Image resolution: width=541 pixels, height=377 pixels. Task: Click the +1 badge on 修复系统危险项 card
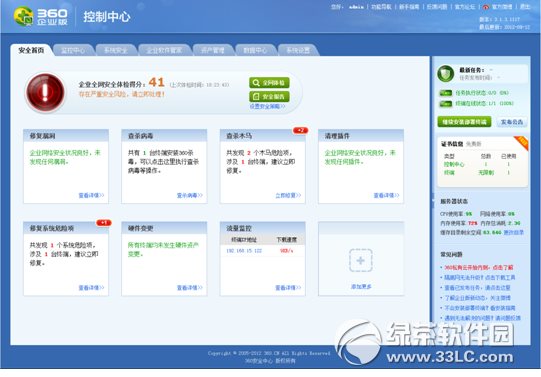pyautogui.click(x=104, y=222)
